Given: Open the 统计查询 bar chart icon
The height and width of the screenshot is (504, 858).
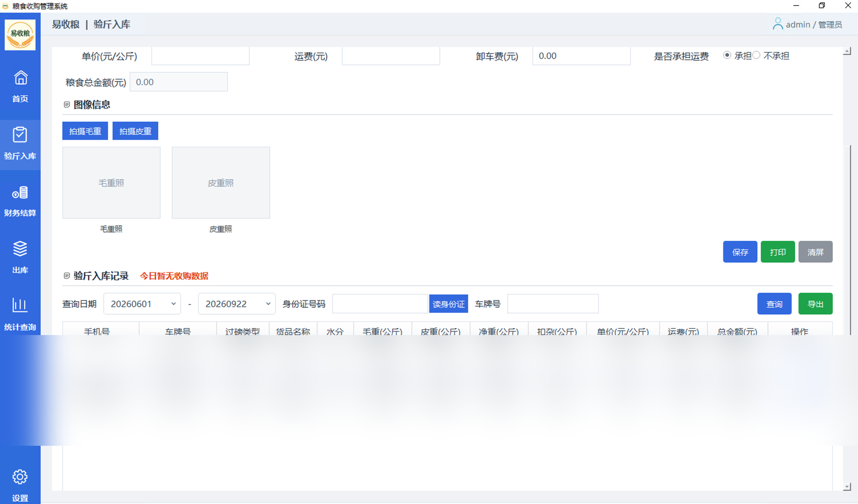Looking at the screenshot, I should pyautogui.click(x=20, y=305).
